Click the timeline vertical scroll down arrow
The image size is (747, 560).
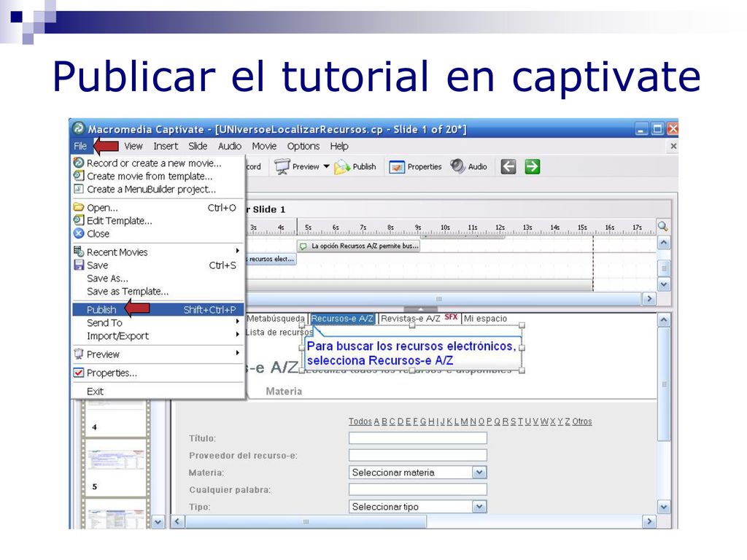(664, 285)
